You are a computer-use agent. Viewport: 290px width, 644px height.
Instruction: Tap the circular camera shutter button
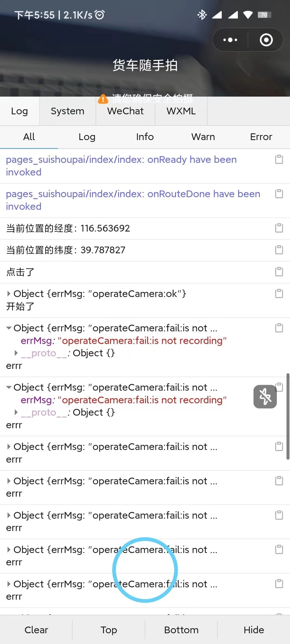coord(145,570)
